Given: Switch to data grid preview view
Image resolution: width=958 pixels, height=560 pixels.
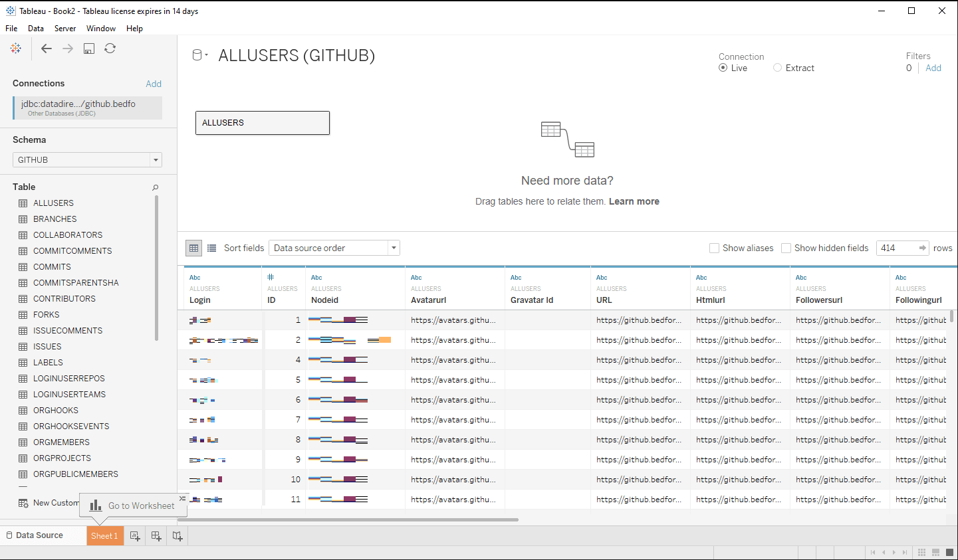Looking at the screenshot, I should [x=193, y=248].
